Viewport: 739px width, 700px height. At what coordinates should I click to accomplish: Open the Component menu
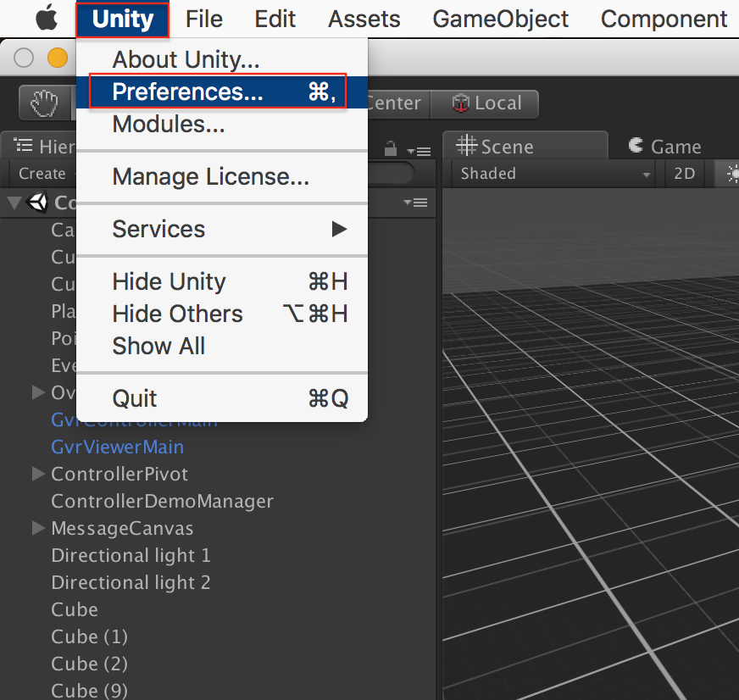pyautogui.click(x=664, y=19)
